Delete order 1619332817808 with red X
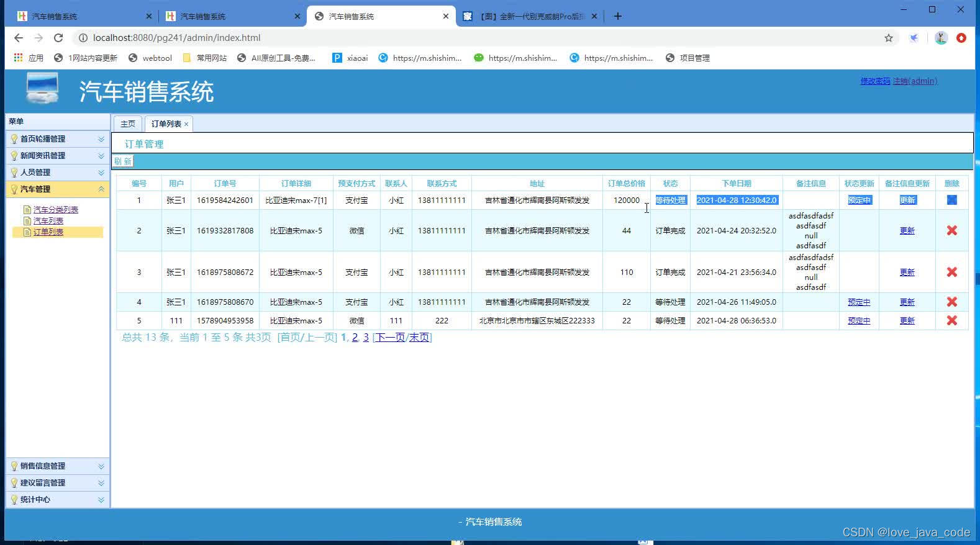The width and height of the screenshot is (980, 545). [951, 230]
